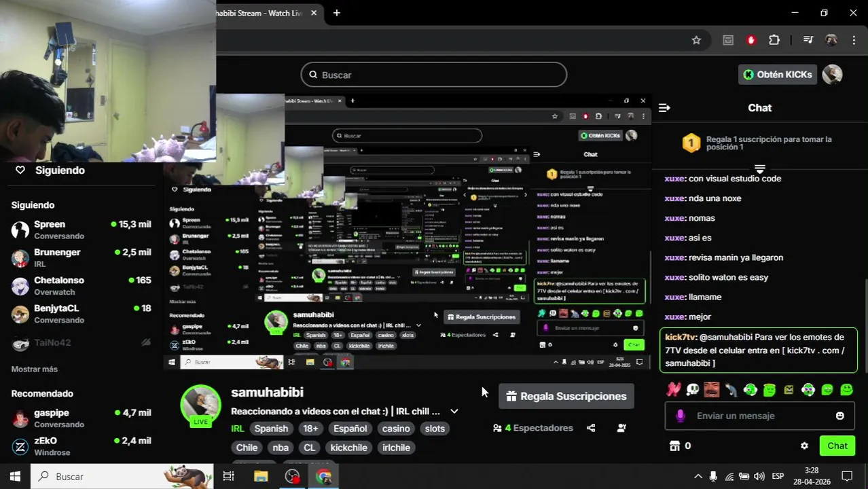Focus the Buscar search field on Kick

[433, 75]
